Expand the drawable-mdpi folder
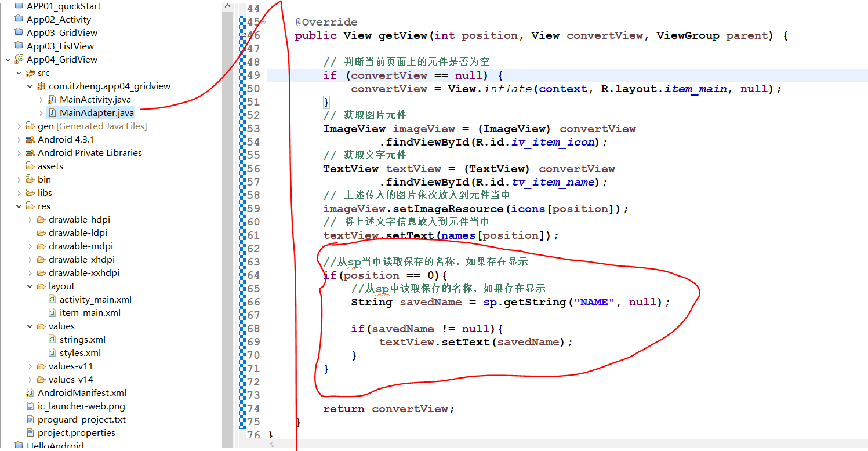This screenshot has width=868, height=451. [30, 246]
